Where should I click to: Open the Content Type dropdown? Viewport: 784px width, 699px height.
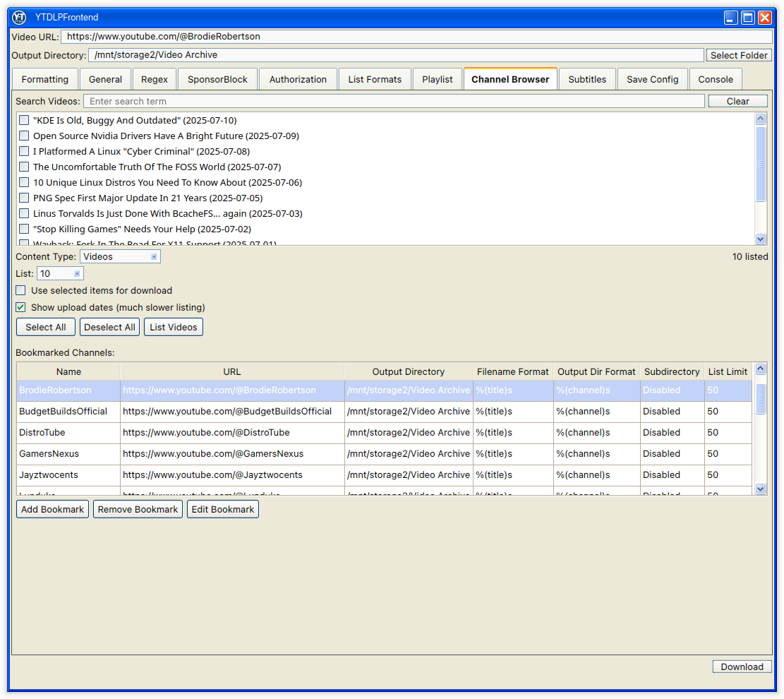tap(120, 257)
